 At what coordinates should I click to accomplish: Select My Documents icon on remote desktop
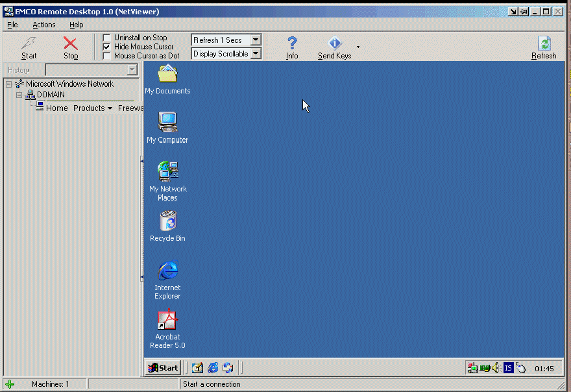[167, 73]
